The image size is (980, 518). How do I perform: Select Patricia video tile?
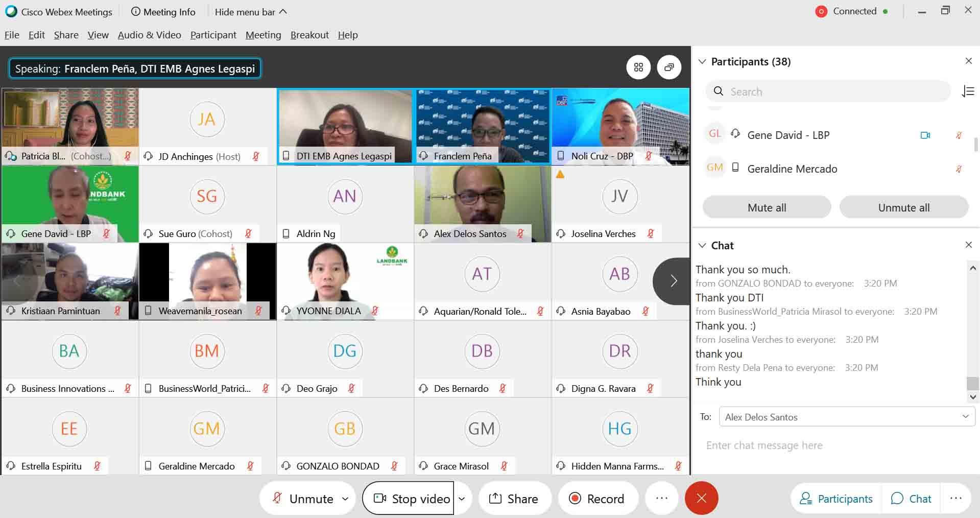[70, 126]
